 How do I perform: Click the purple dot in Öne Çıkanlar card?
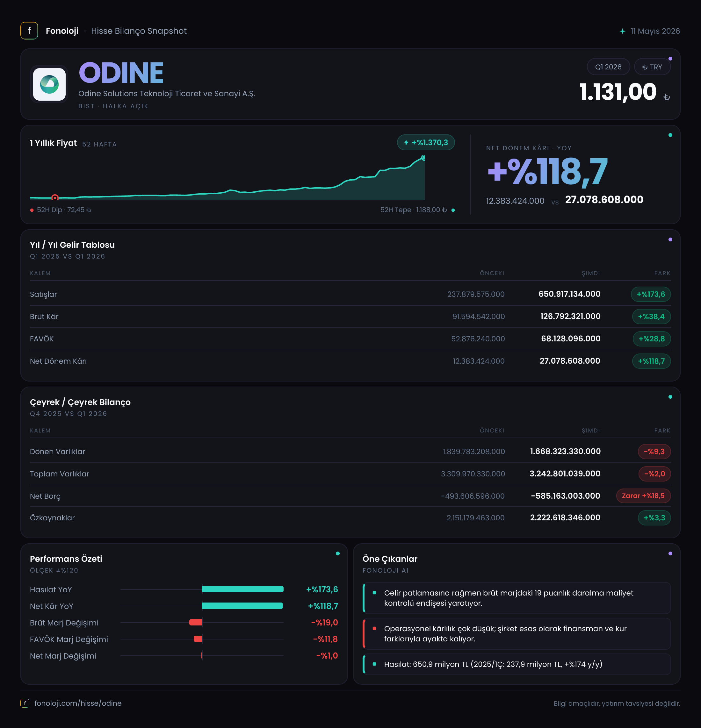point(670,553)
